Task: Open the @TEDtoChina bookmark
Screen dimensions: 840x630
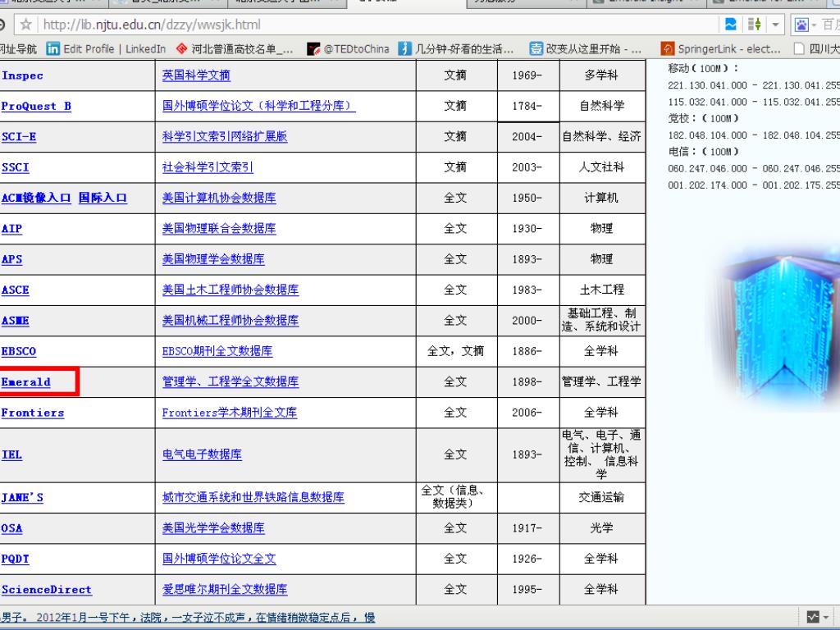Action: pyautogui.click(x=348, y=48)
